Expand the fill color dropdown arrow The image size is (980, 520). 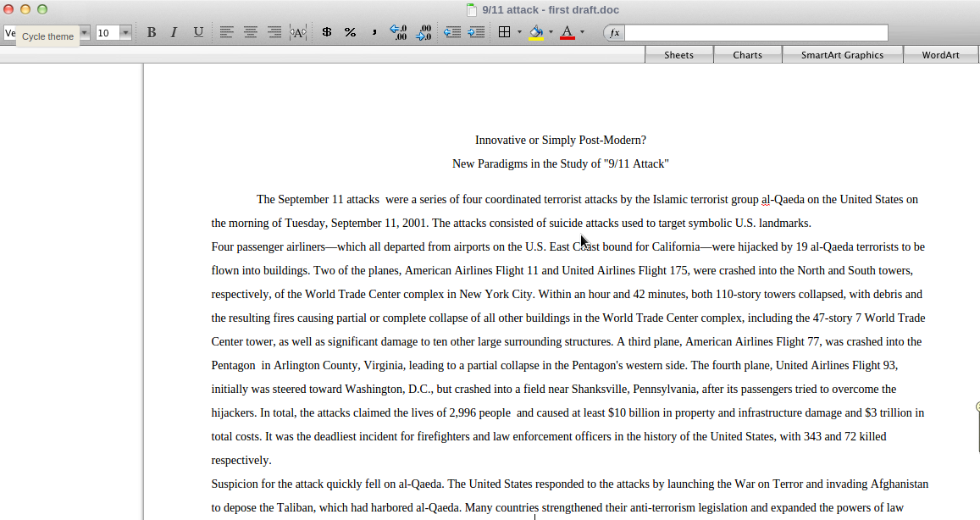point(551,32)
